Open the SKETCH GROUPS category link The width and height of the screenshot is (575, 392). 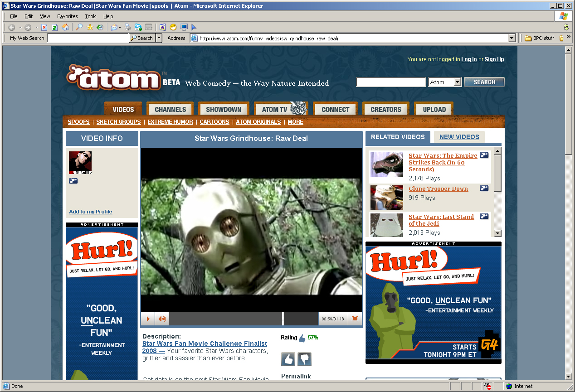click(118, 122)
